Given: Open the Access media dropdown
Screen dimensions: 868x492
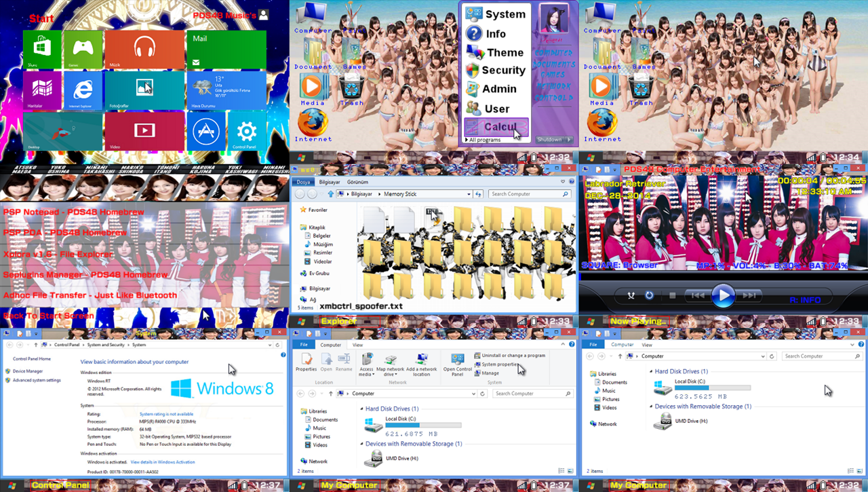Looking at the screenshot, I should point(366,364).
